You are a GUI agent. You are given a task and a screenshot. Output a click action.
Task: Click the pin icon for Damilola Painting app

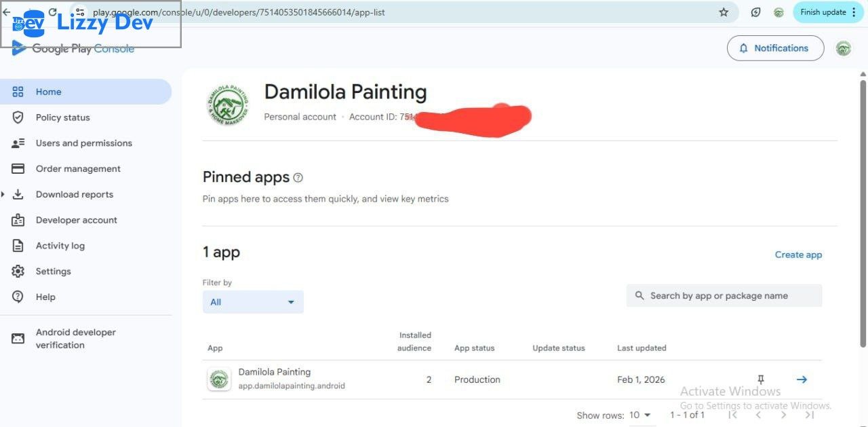click(x=760, y=379)
